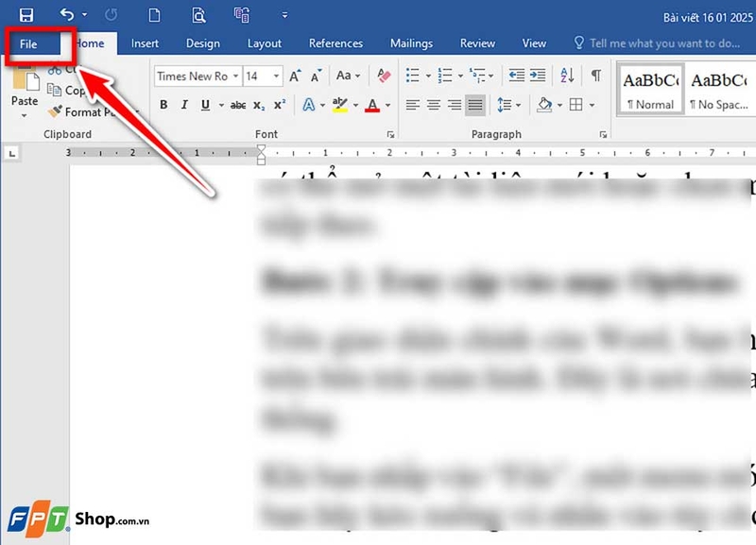The width and height of the screenshot is (756, 545).
Task: Click the Center alignment icon
Action: [434, 105]
